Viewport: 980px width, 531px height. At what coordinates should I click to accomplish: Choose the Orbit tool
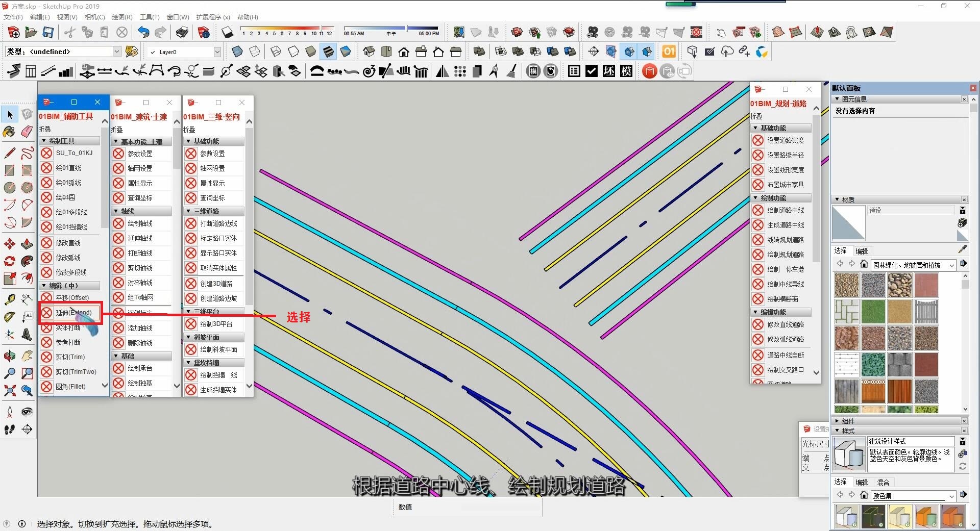(10, 356)
